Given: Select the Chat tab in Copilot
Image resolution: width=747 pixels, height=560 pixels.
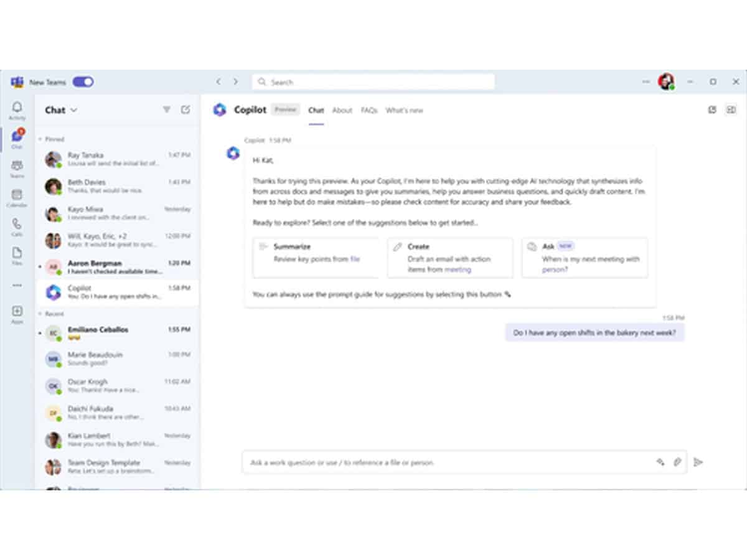Looking at the screenshot, I should coord(316,110).
